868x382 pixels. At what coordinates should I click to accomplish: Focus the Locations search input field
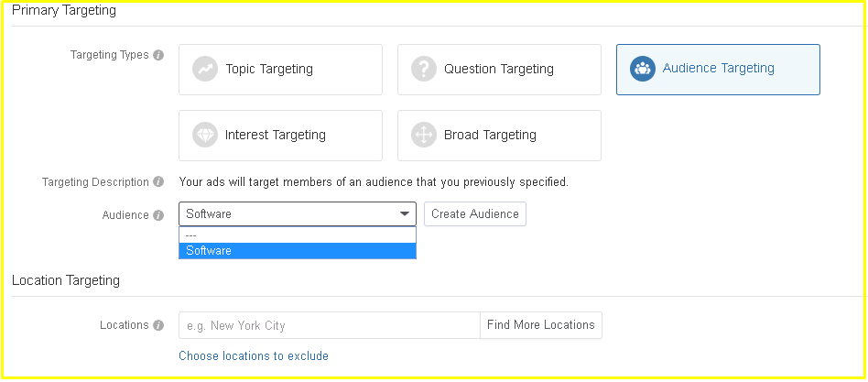pyautogui.click(x=330, y=325)
